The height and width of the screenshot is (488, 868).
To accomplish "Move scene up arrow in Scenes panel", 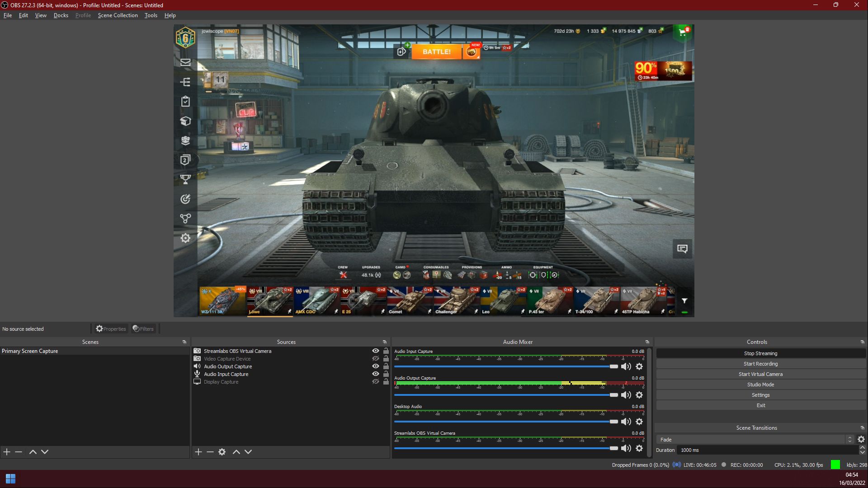I will pyautogui.click(x=33, y=452).
